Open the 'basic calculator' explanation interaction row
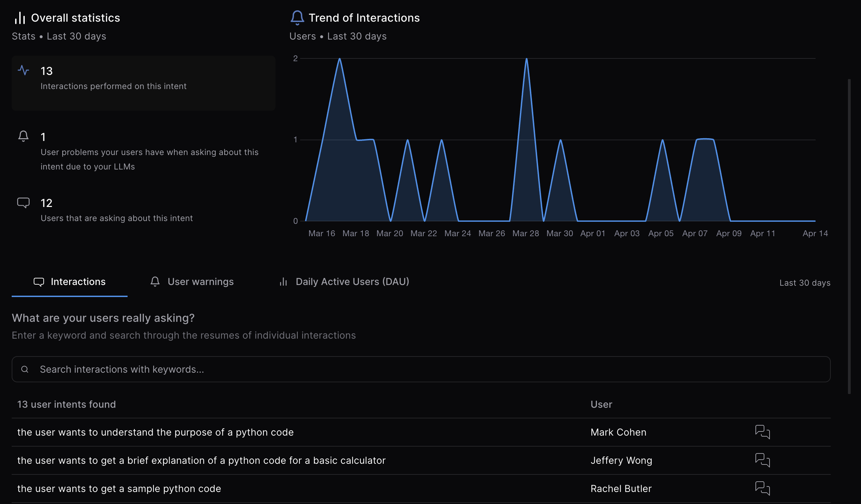 click(x=201, y=460)
